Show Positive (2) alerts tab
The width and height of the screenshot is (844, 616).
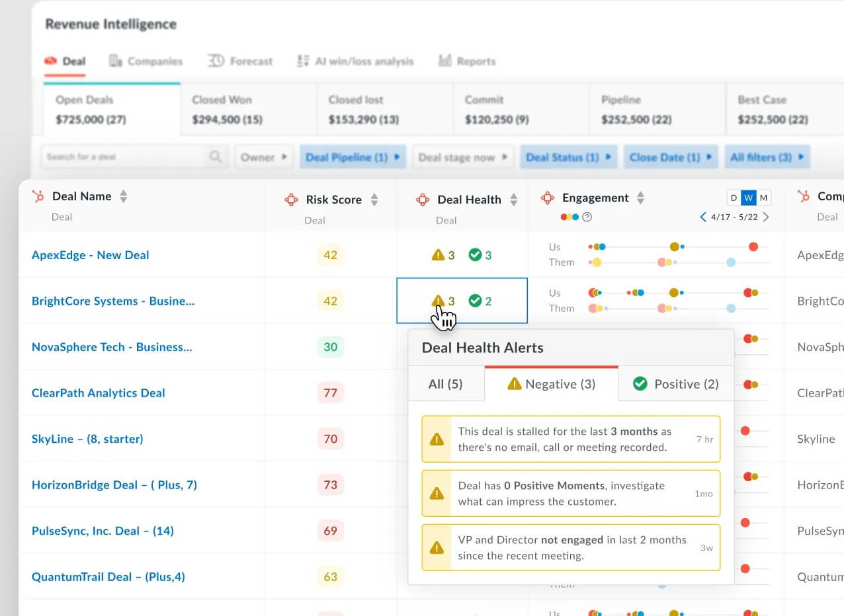(x=676, y=384)
